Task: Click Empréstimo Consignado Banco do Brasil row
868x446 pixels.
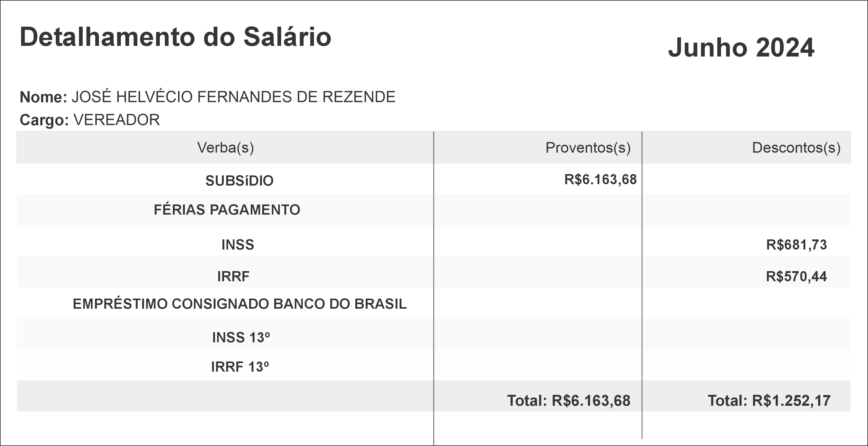Action: point(240,304)
